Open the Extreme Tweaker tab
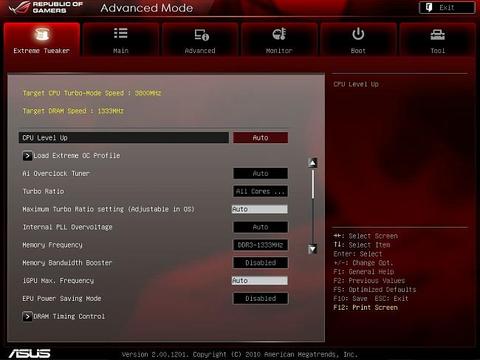 42,39
